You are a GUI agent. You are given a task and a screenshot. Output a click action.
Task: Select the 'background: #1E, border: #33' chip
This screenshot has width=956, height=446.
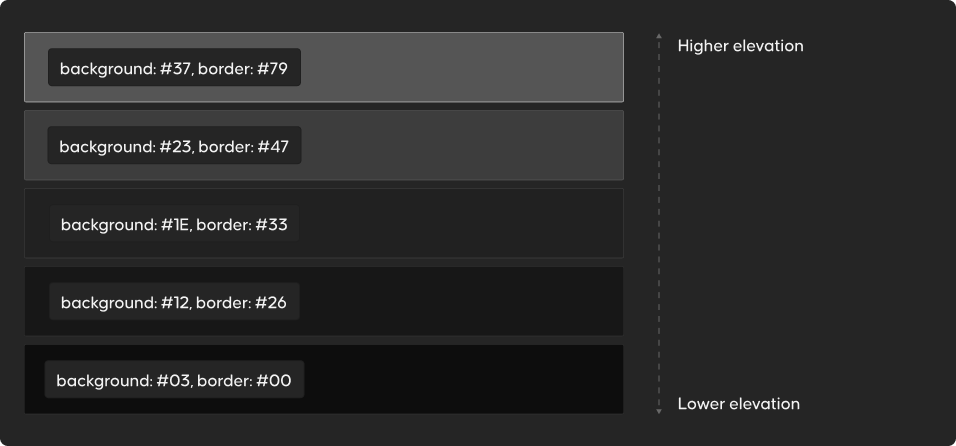point(174,224)
